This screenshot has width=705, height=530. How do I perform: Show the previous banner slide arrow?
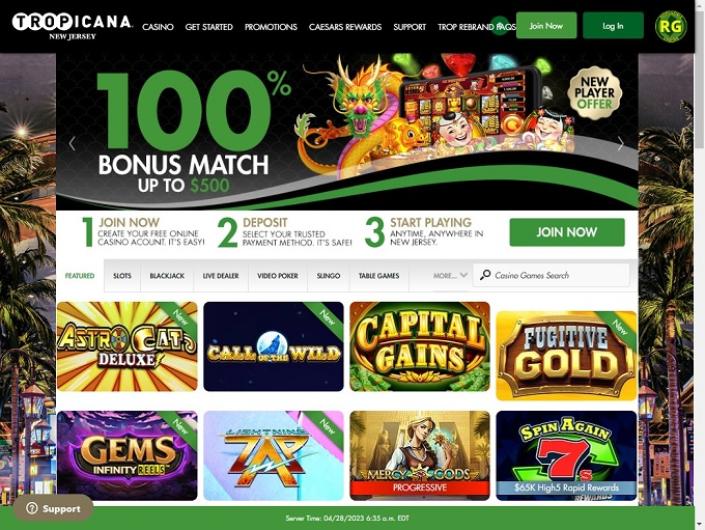[x=72, y=143]
